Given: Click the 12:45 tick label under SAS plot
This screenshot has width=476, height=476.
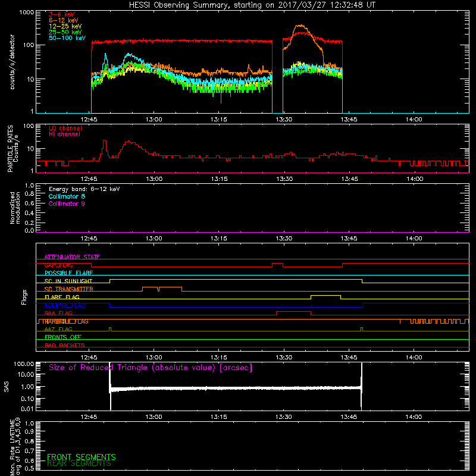Looking at the screenshot, I should tap(89, 417).
